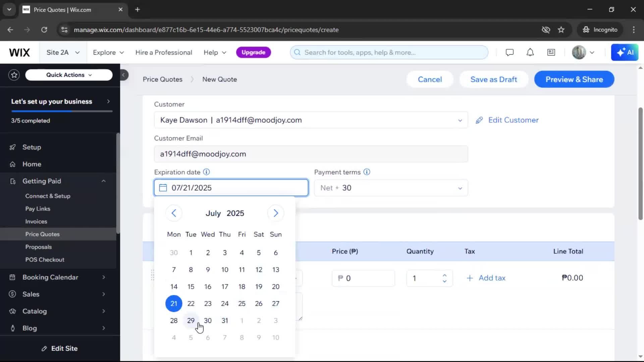This screenshot has width=644, height=362.
Task: Click Edit Site button
Action: coord(60,349)
